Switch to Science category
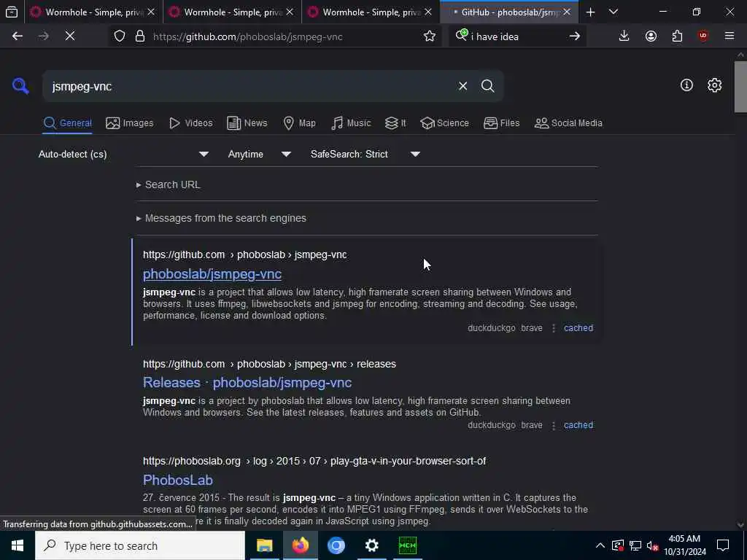Image resolution: width=747 pixels, height=560 pixels. coord(444,122)
